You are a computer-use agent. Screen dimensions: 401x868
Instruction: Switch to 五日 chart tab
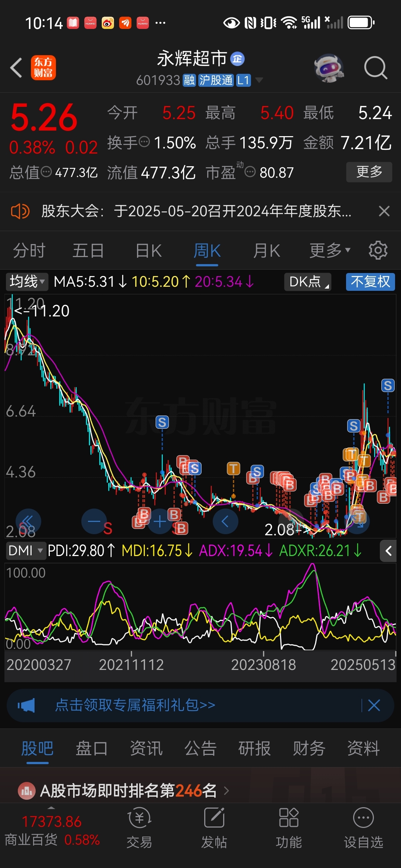(88, 250)
